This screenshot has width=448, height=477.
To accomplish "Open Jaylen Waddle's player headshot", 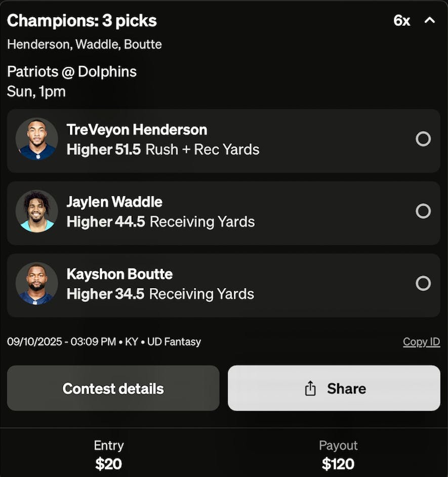I will click(x=37, y=211).
